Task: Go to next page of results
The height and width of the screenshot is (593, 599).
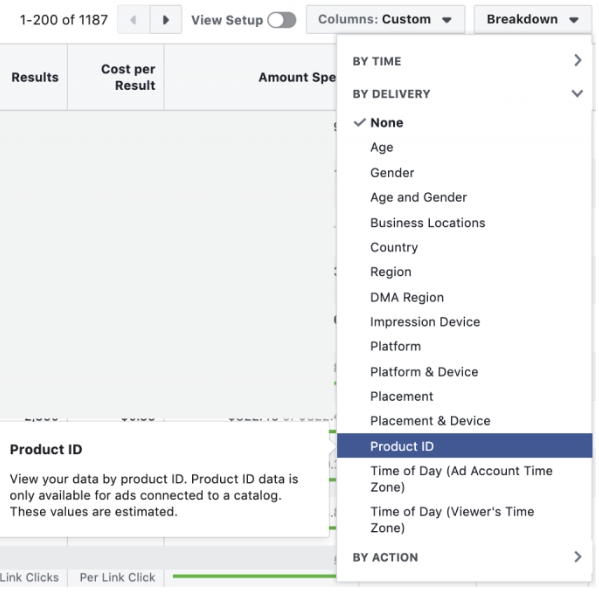Action: [x=166, y=20]
